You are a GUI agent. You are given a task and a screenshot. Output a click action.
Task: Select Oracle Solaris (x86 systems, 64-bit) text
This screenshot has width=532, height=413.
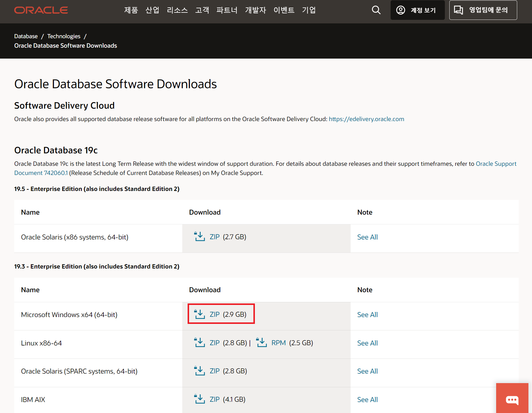click(x=75, y=237)
